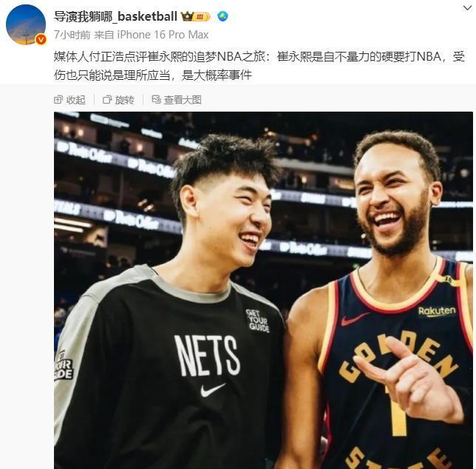Open the 7小时前 timestamp link
This screenshot has width=476, height=469.
point(72,35)
